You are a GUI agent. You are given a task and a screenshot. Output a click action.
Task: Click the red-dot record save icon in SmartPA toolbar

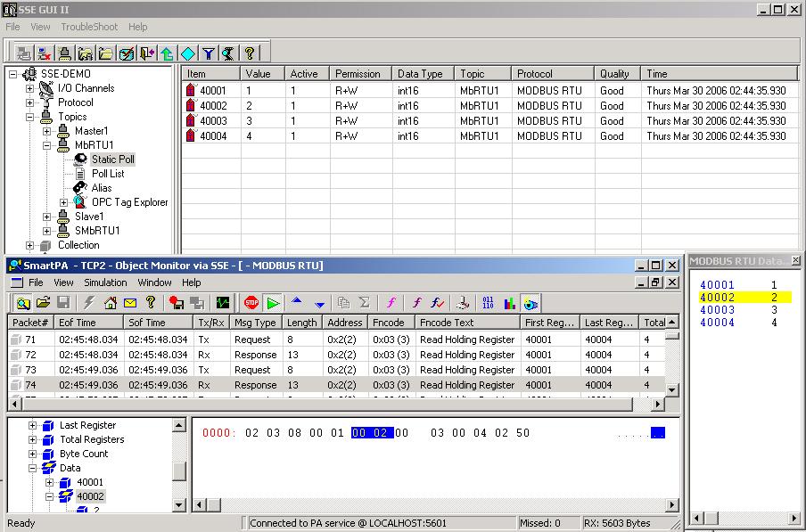click(177, 303)
